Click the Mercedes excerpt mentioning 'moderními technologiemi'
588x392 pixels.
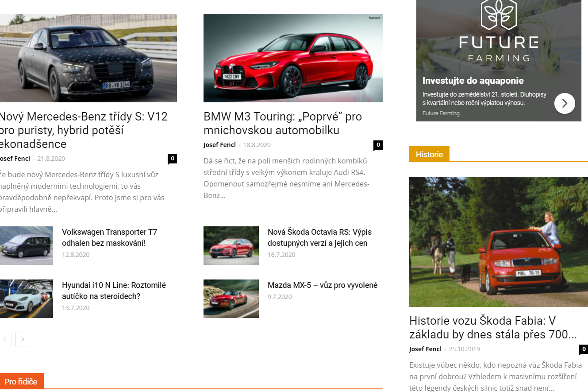82,192
